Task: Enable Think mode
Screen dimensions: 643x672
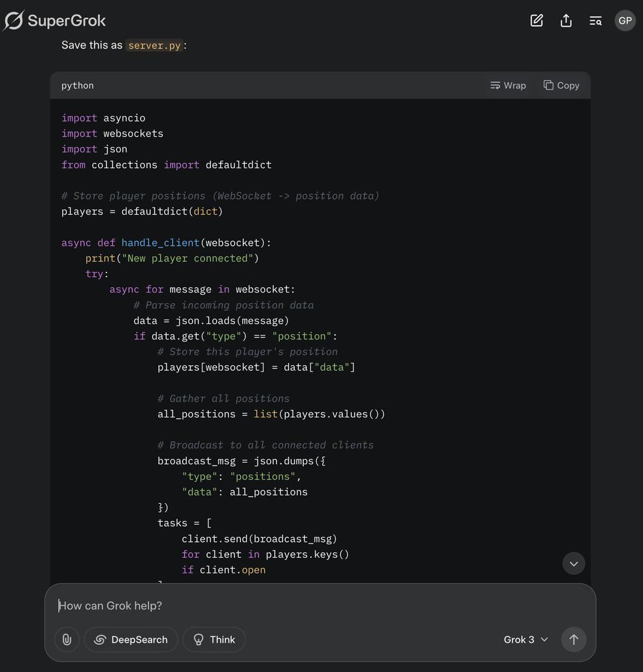Action: coord(214,640)
